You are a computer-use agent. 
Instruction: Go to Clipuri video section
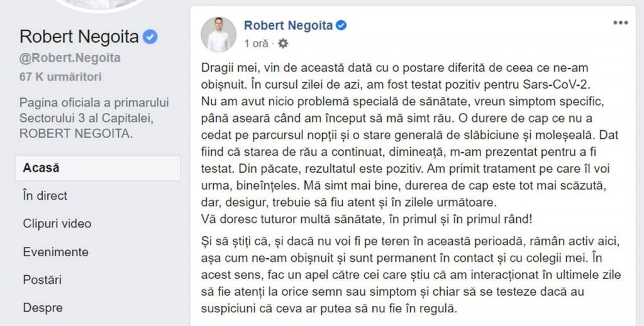click(x=57, y=224)
